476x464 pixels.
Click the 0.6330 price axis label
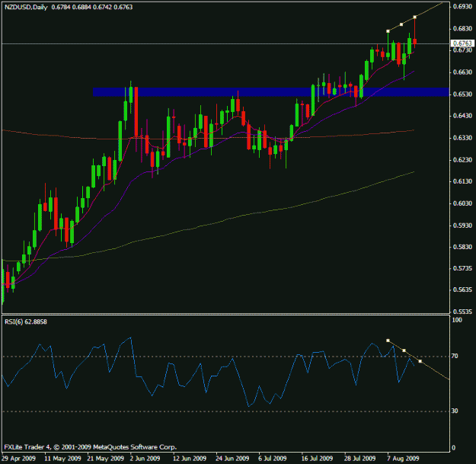coord(462,138)
